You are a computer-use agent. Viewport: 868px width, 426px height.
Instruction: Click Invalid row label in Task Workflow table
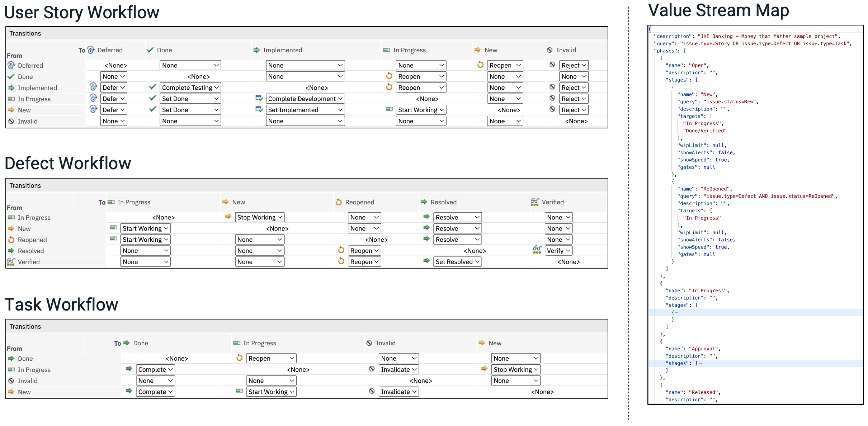28,381
